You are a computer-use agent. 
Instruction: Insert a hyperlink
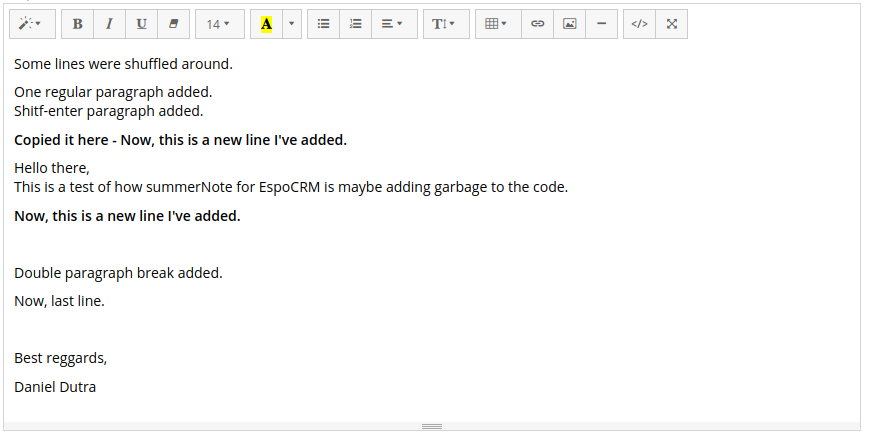(537, 24)
